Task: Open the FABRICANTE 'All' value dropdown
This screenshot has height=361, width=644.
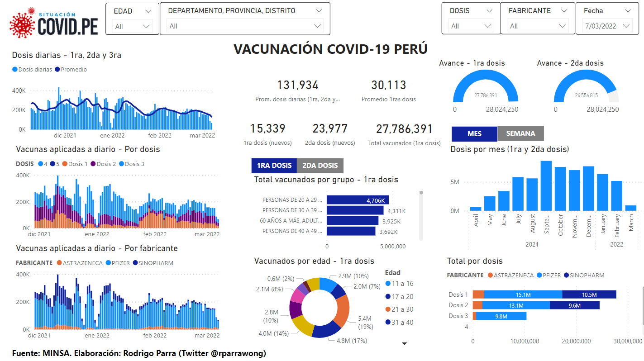Action: pyautogui.click(x=538, y=26)
